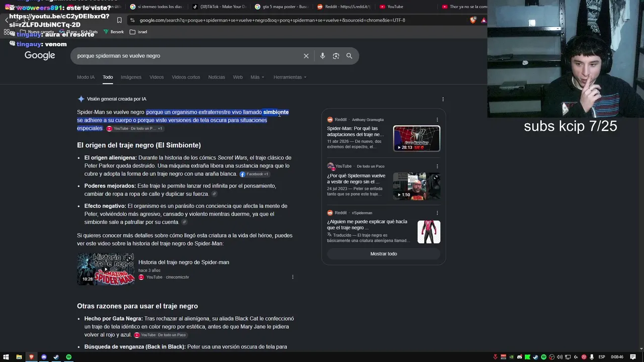This screenshot has height=362, width=644.
Task: Open AI overview three-dot options menu
Action: (443, 99)
